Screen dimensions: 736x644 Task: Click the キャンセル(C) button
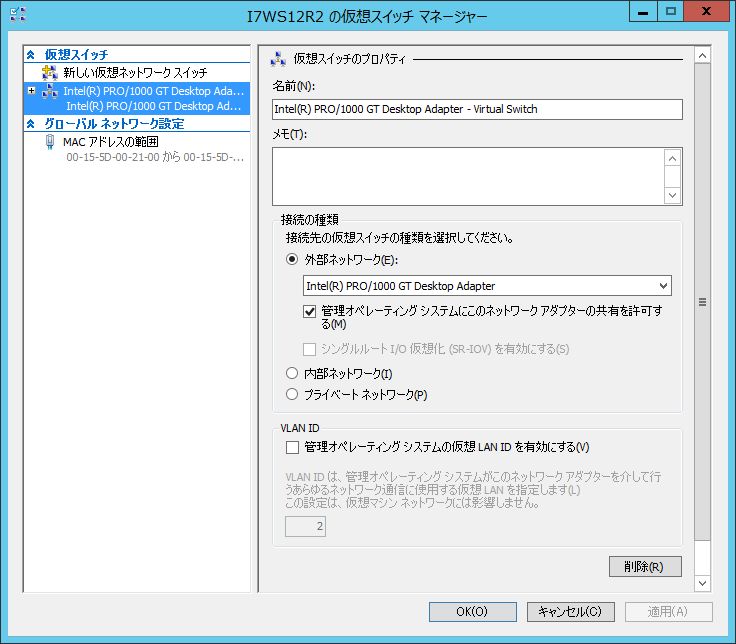(570, 612)
